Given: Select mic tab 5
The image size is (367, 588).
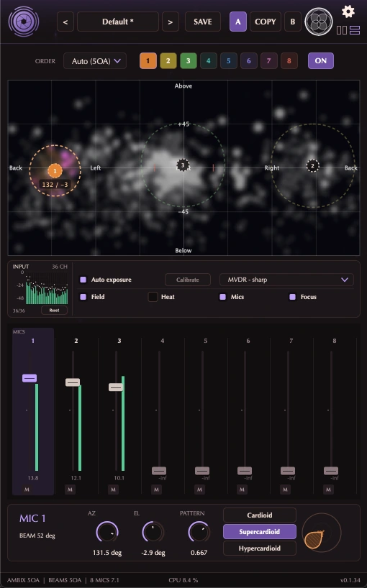Looking at the screenshot, I should (x=229, y=61).
